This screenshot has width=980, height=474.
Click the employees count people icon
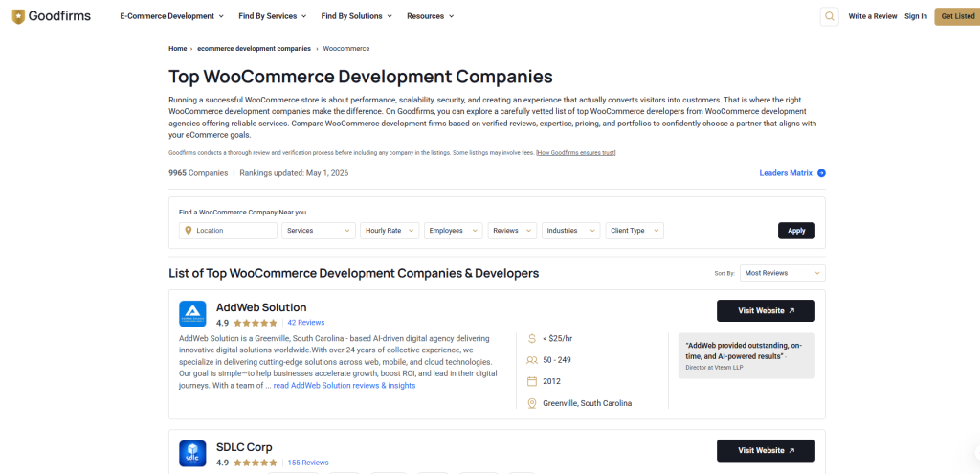(532, 360)
